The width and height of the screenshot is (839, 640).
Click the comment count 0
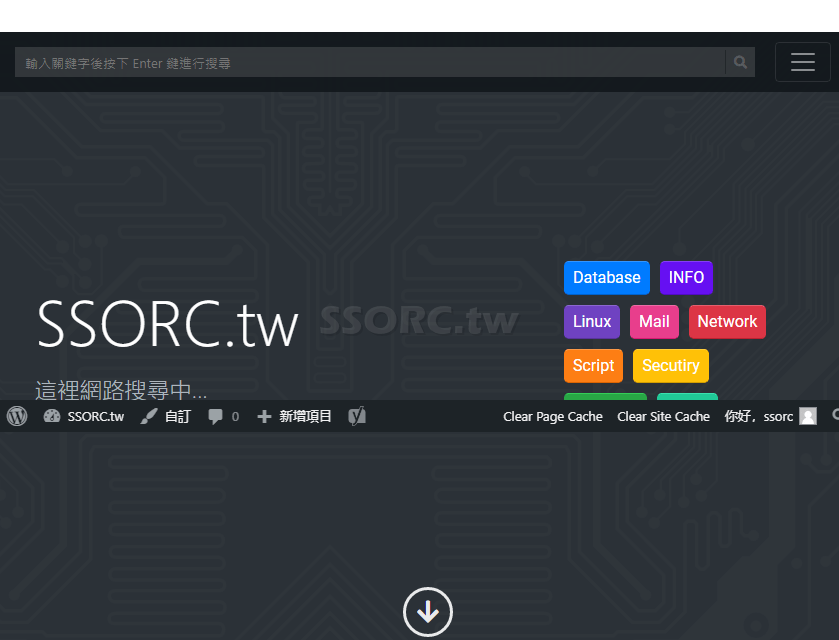(235, 417)
